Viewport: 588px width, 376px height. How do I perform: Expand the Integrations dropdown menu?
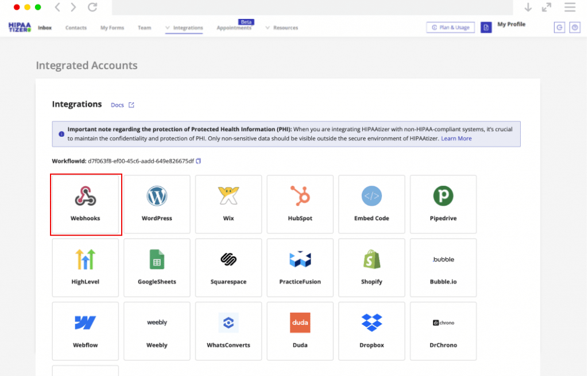184,28
